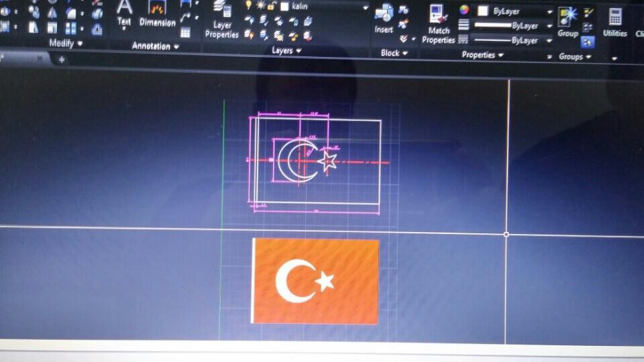Click the Block Editor icon
Screen dimensions: 644x362
(404, 25)
